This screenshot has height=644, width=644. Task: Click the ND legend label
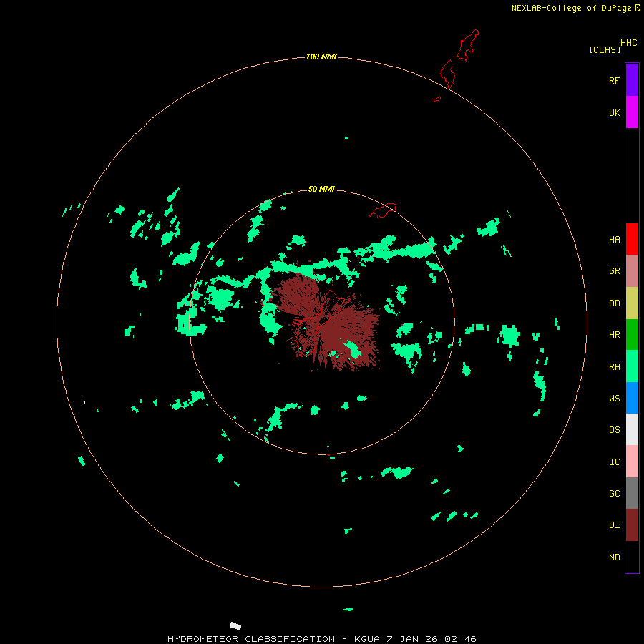(x=615, y=557)
